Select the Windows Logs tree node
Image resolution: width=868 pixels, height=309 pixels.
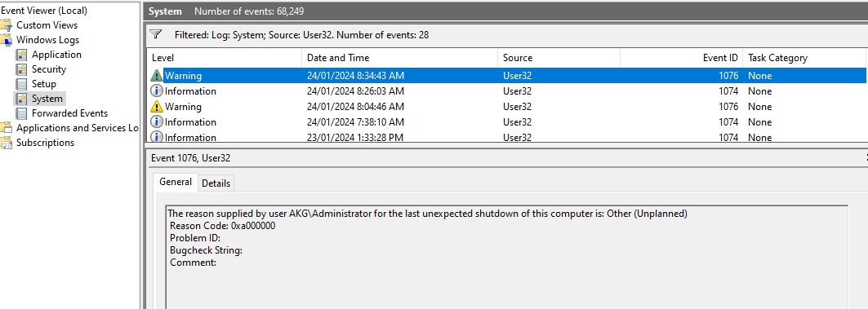click(47, 40)
